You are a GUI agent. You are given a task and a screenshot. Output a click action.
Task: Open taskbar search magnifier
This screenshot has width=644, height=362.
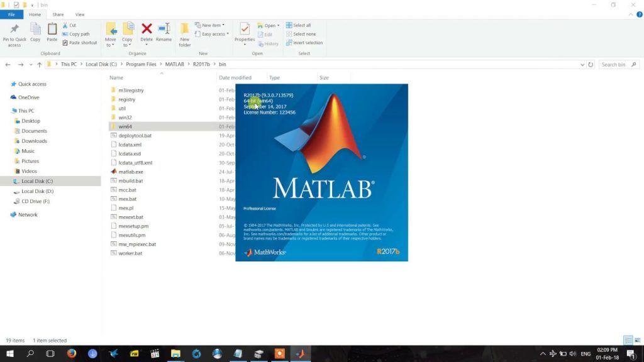coord(30,353)
